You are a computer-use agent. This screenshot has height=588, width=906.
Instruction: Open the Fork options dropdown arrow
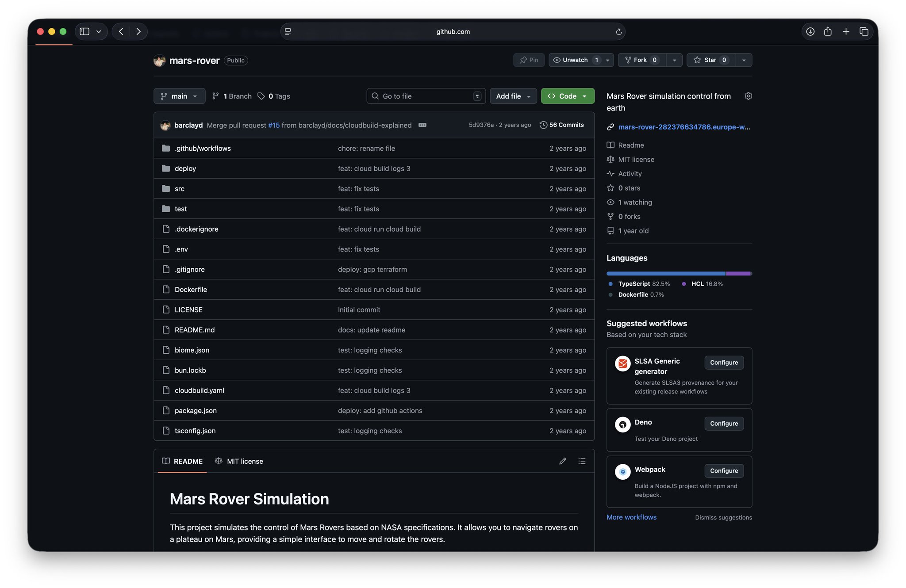pos(674,60)
